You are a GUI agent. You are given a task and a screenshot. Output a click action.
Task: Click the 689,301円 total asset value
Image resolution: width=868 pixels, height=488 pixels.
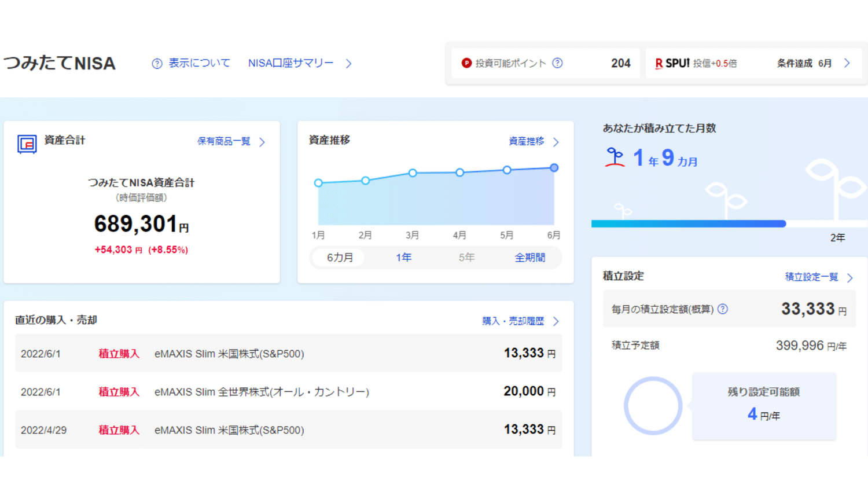(142, 224)
